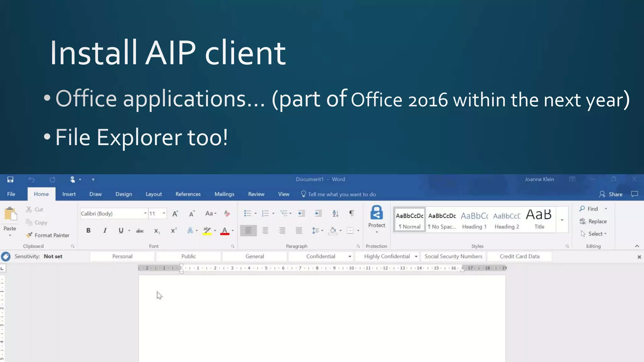
Task: Toggle Italic formatting
Action: (105, 231)
